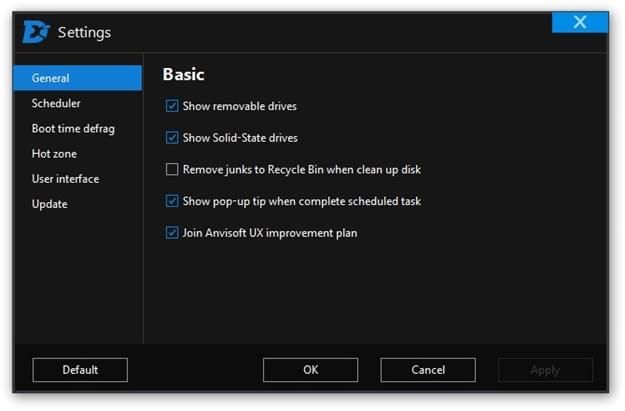Click the greyed-out Apply button

[545, 370]
